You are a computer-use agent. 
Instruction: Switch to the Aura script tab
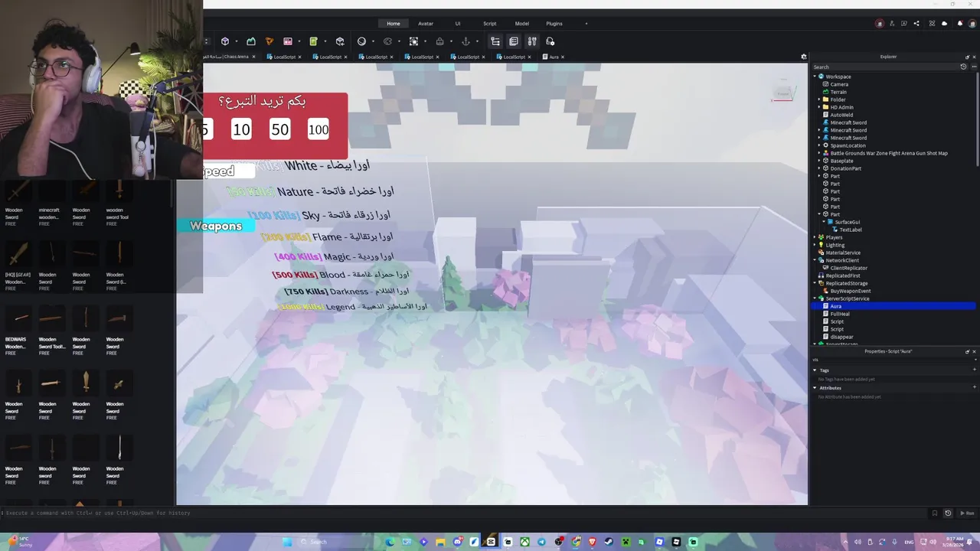tap(554, 57)
